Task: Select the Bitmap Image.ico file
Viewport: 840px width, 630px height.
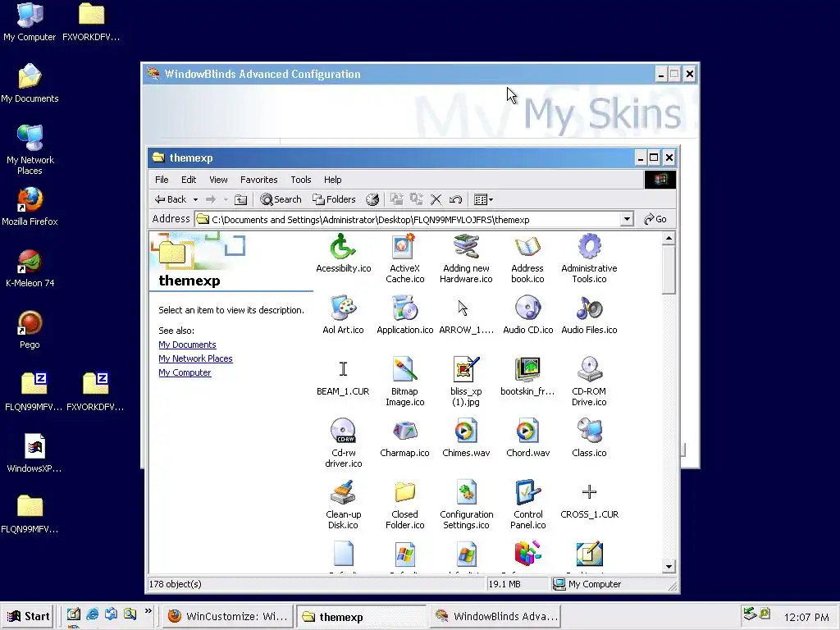Action: click(405, 382)
